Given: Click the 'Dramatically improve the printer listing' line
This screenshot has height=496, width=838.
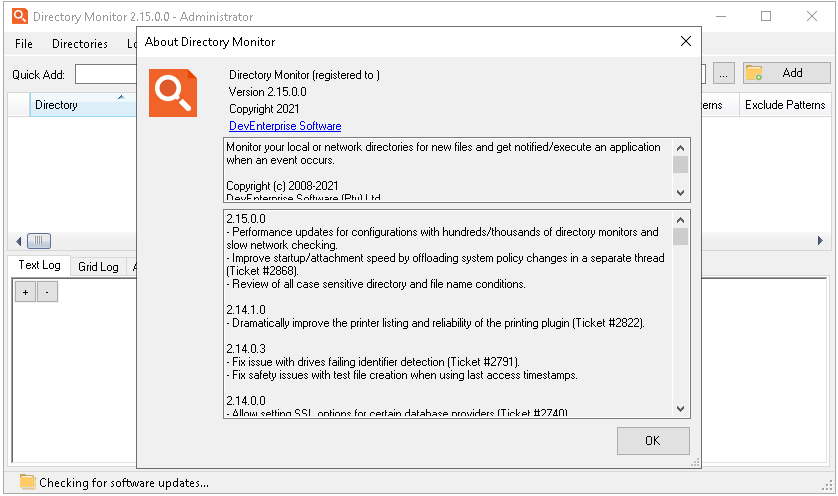Looking at the screenshot, I should 436,323.
